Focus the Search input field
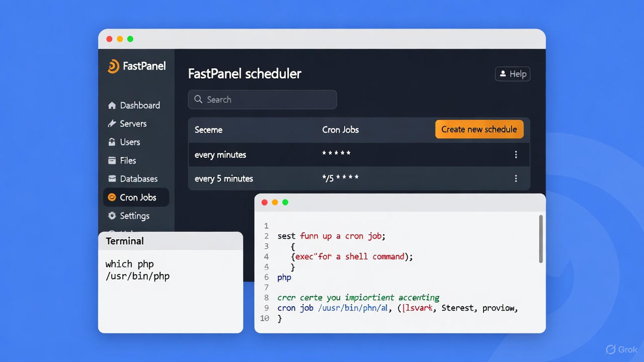644x362 pixels. tap(262, 100)
